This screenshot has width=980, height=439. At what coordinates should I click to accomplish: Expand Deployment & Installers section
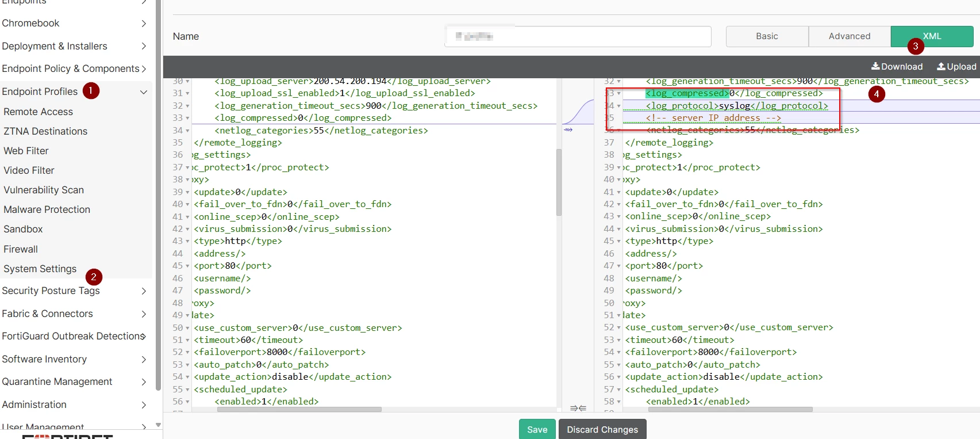point(144,46)
